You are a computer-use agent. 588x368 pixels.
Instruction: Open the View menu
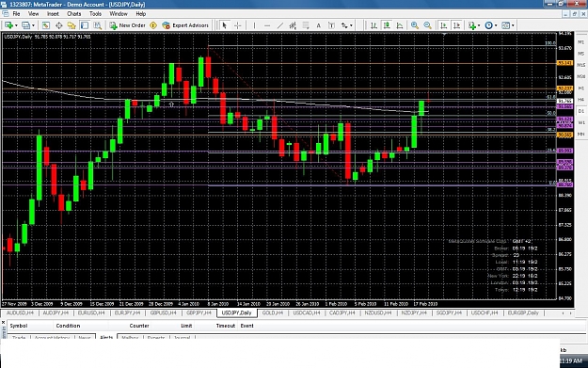(33, 14)
